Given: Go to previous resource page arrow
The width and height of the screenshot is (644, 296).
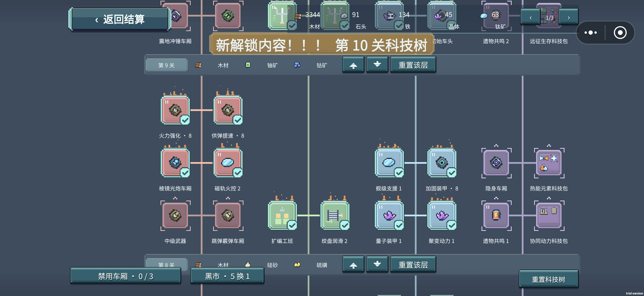Looking at the screenshot, I should (530, 17).
